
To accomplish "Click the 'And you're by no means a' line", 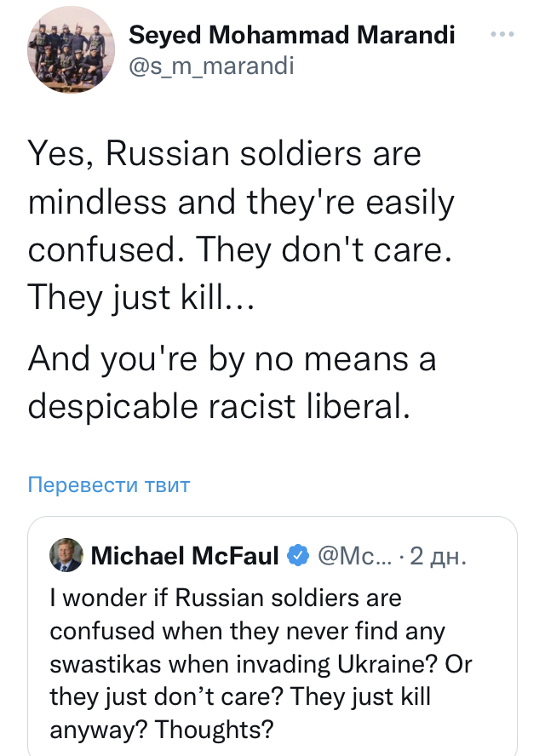I will [x=232, y=358].
